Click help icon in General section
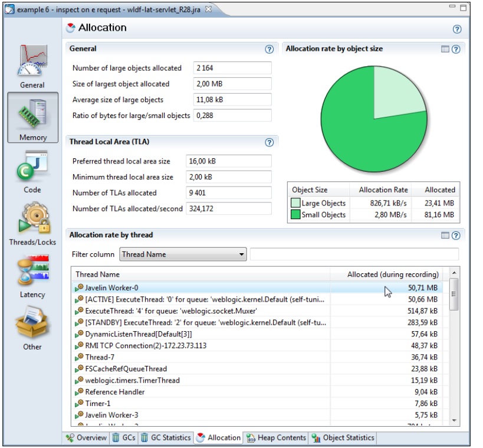This screenshot has width=483, height=448. (x=269, y=50)
